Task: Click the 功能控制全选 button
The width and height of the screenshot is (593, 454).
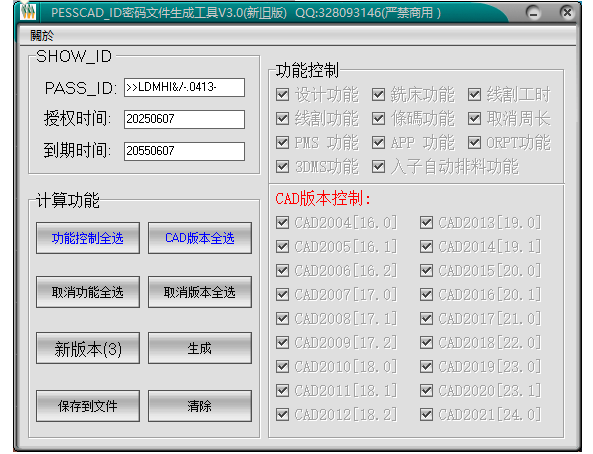Action: [x=88, y=238]
